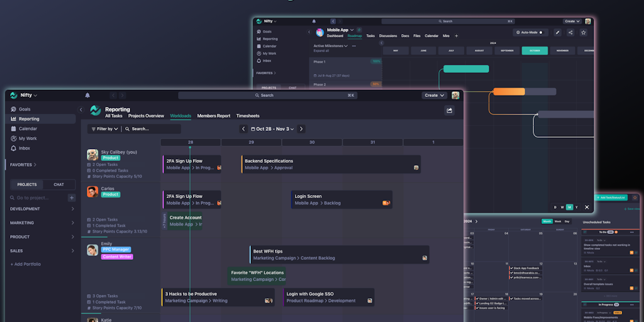Click the Search bar in the Reporting window header
Screen dimensions: 644x322
[x=267, y=96]
